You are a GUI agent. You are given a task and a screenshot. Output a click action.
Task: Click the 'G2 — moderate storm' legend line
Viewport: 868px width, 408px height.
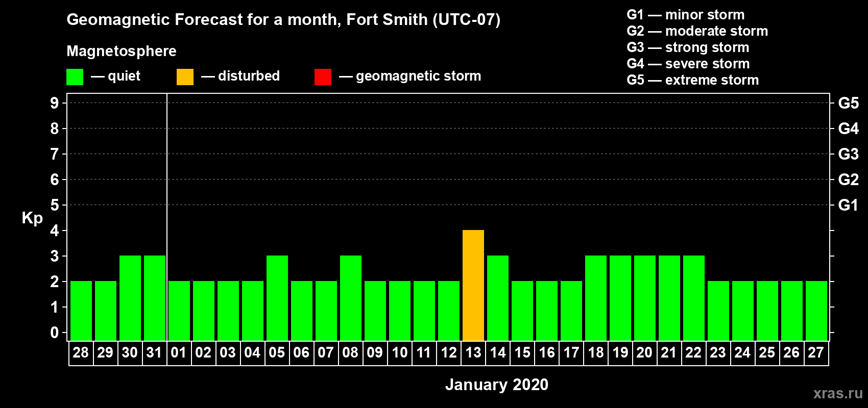coord(697,31)
